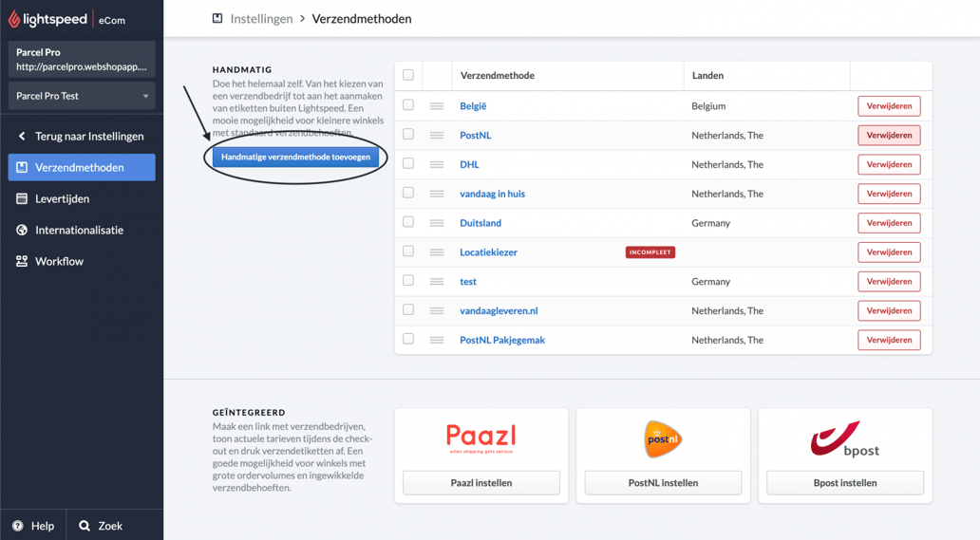Toggle the select-all checkbox in table header
The width and height of the screenshot is (980, 540).
408,75
